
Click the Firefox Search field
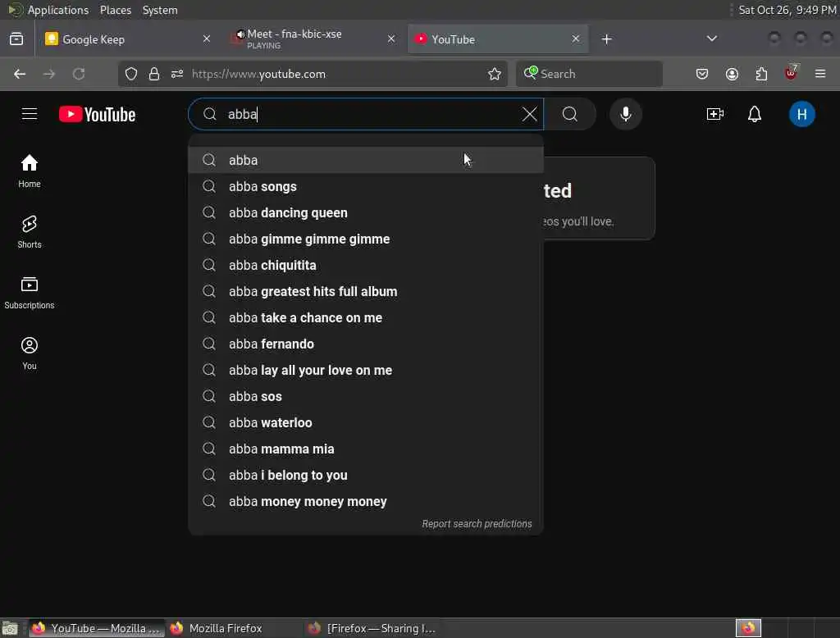tap(589, 74)
